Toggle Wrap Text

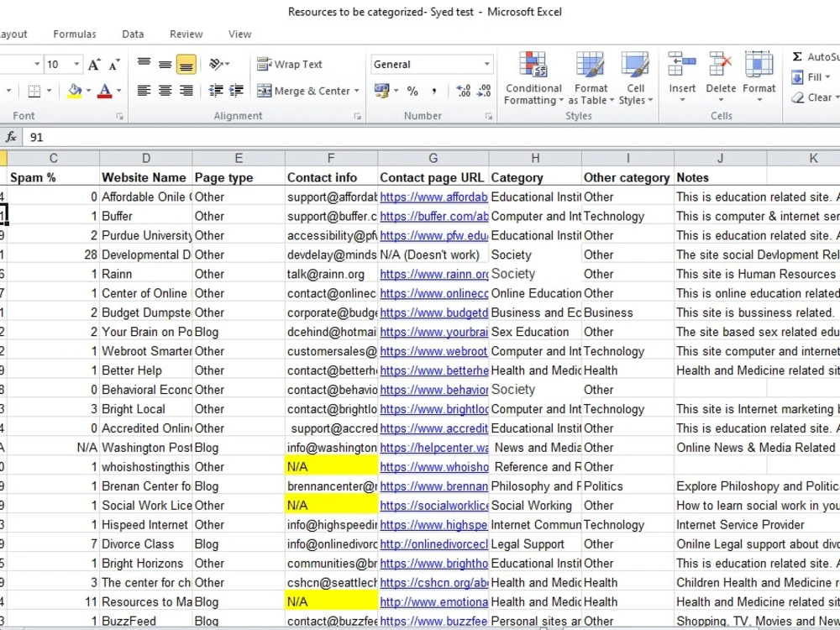click(x=290, y=65)
